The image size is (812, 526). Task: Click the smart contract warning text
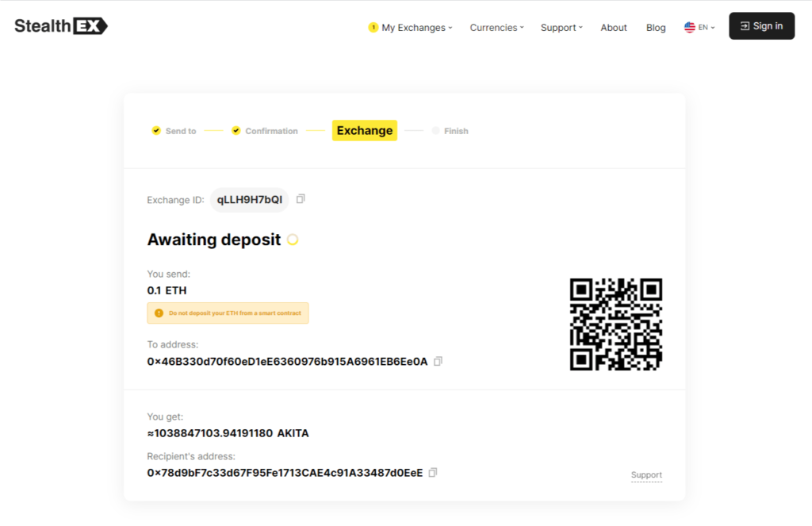coord(235,313)
